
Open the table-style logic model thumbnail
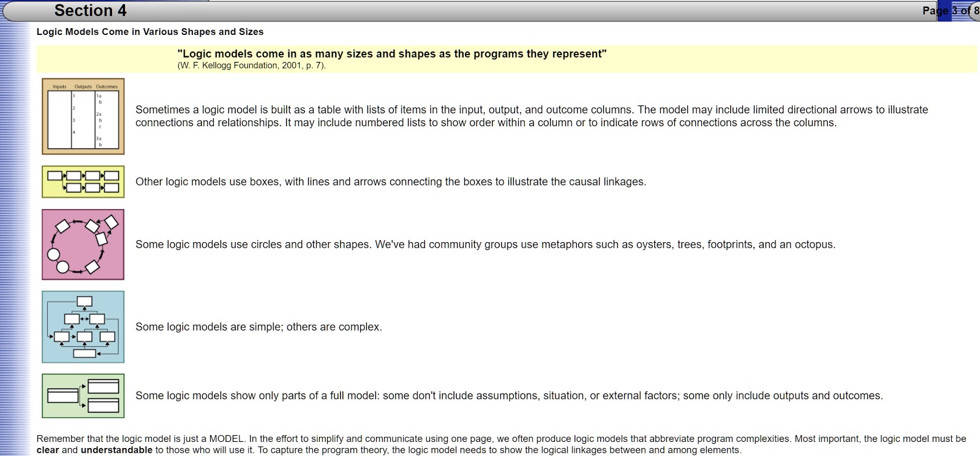83,116
